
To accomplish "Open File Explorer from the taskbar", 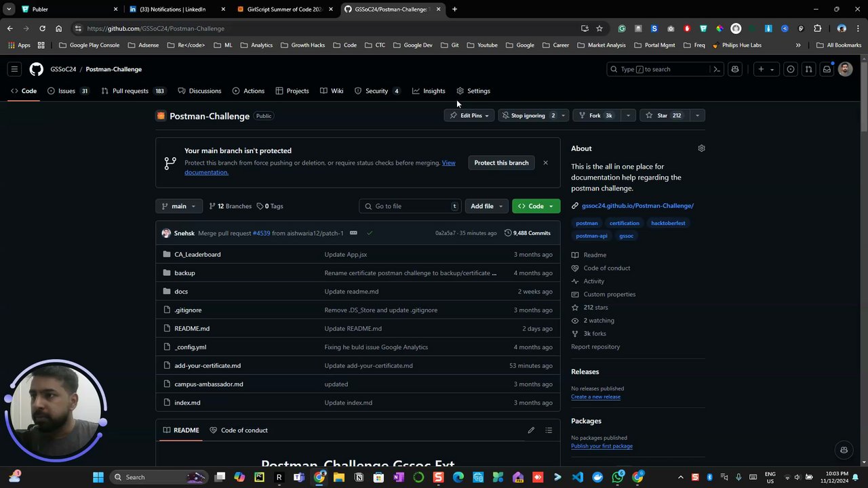I will [x=339, y=477].
